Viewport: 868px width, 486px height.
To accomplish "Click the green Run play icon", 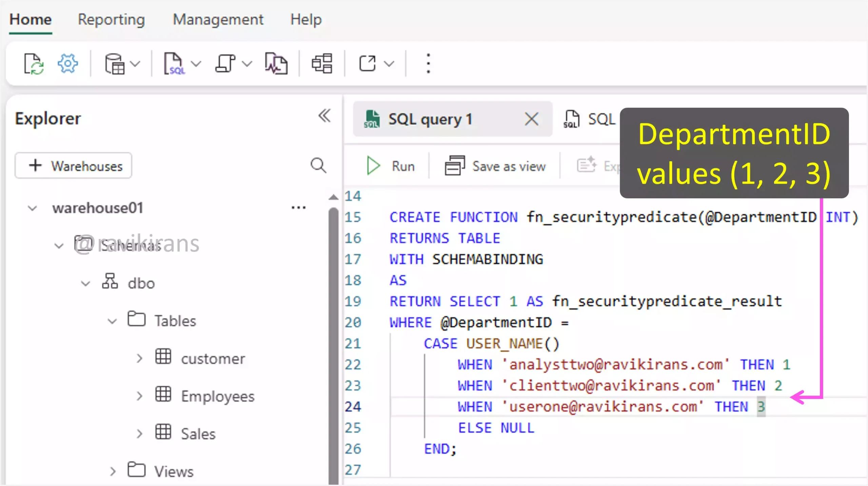I will pyautogui.click(x=373, y=166).
